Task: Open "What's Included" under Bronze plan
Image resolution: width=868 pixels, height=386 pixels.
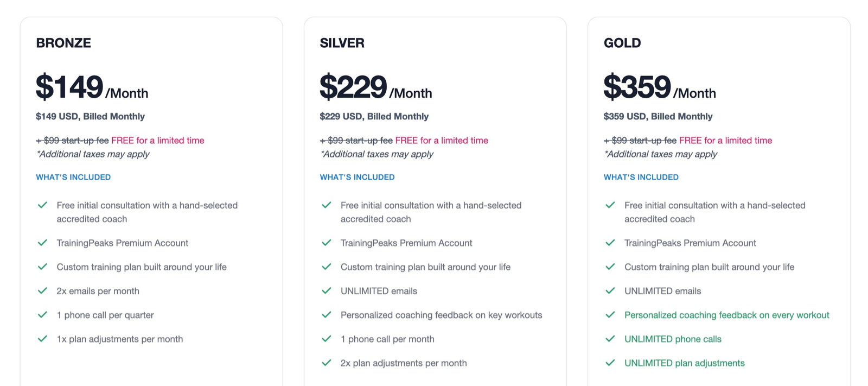Action: tap(73, 177)
